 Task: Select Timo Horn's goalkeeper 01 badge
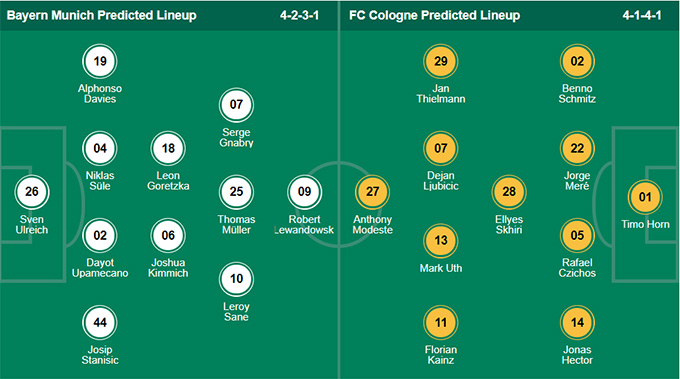645,197
